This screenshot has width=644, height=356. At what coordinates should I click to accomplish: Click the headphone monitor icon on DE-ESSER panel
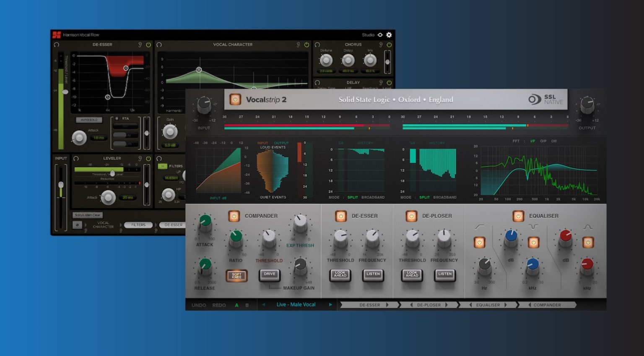pyautogui.click(x=57, y=44)
